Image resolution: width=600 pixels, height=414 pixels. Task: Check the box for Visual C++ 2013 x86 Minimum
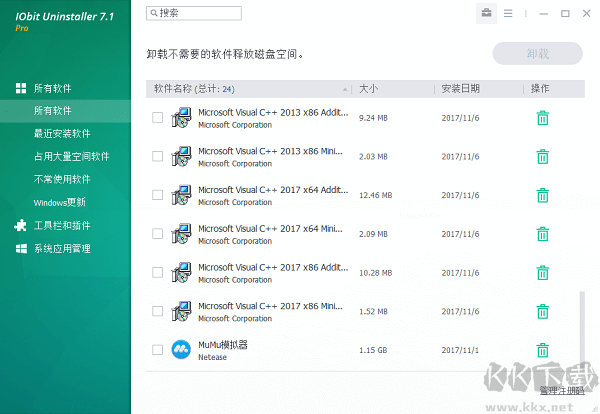click(x=157, y=156)
